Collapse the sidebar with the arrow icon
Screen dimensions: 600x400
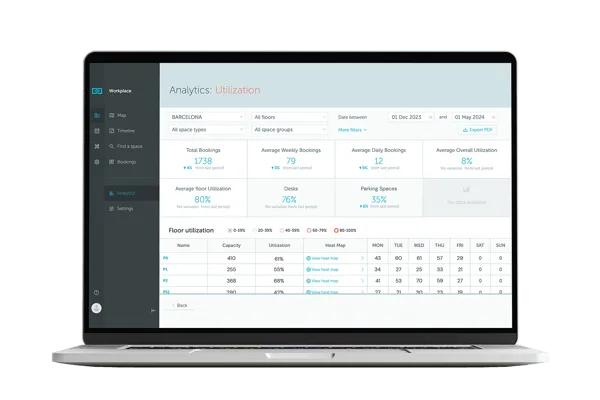point(153,310)
